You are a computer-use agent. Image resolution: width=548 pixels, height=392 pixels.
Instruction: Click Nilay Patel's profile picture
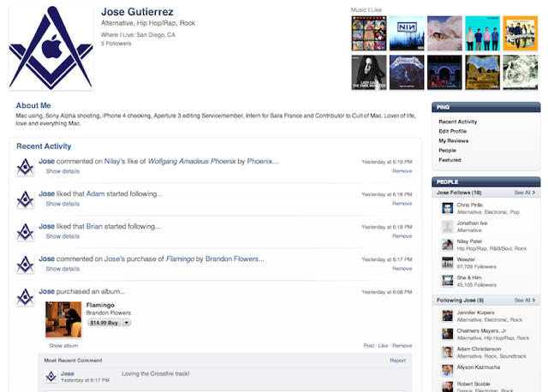click(x=447, y=245)
